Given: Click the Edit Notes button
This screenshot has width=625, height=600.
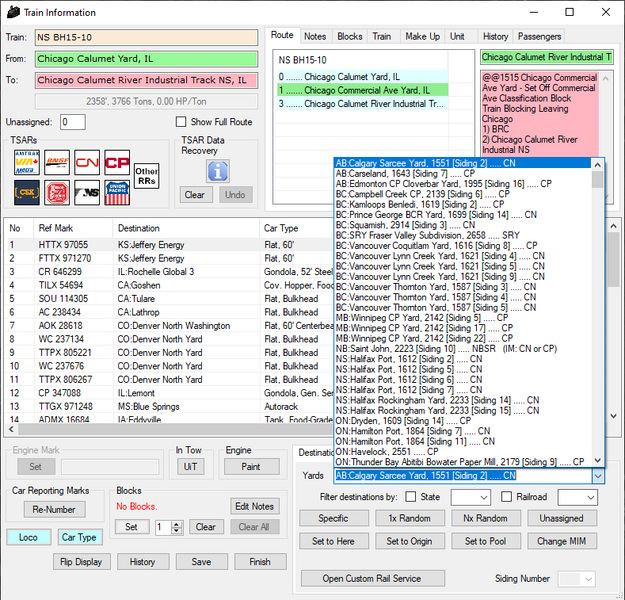Looking at the screenshot, I should [x=255, y=506].
